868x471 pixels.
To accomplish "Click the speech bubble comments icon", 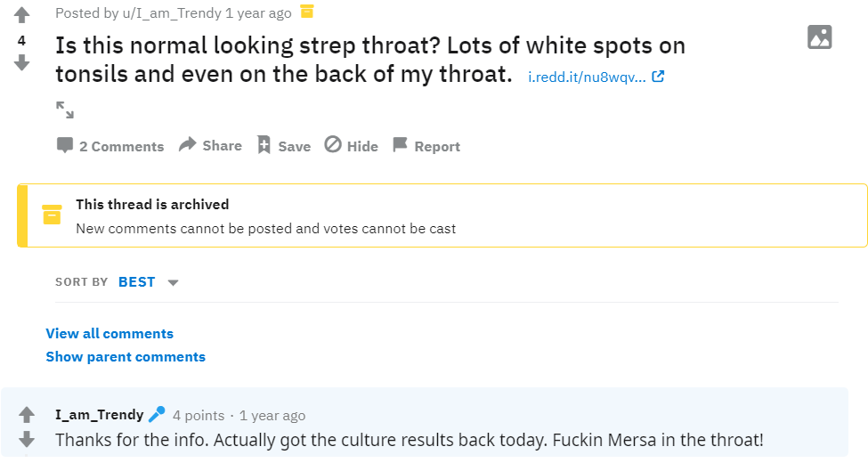I will point(65,145).
